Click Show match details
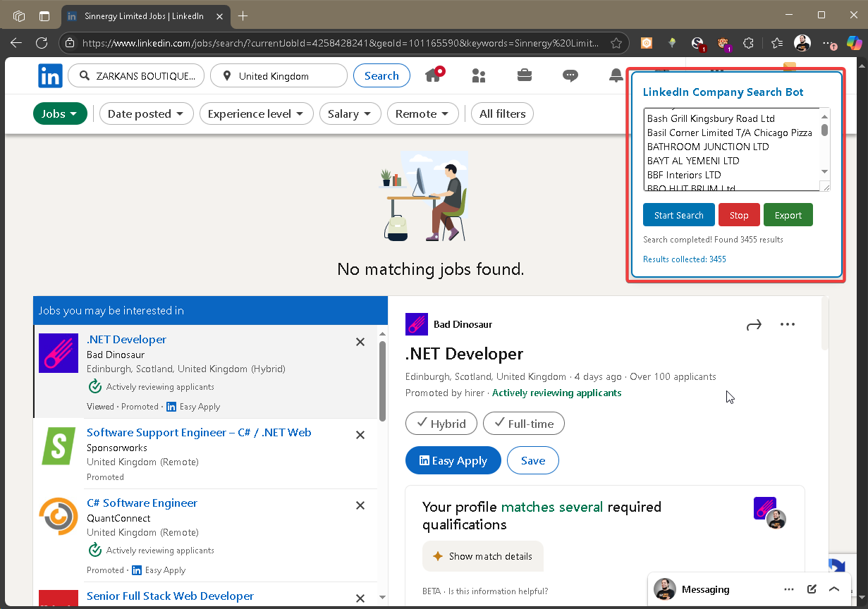This screenshot has width=868, height=609. point(483,556)
